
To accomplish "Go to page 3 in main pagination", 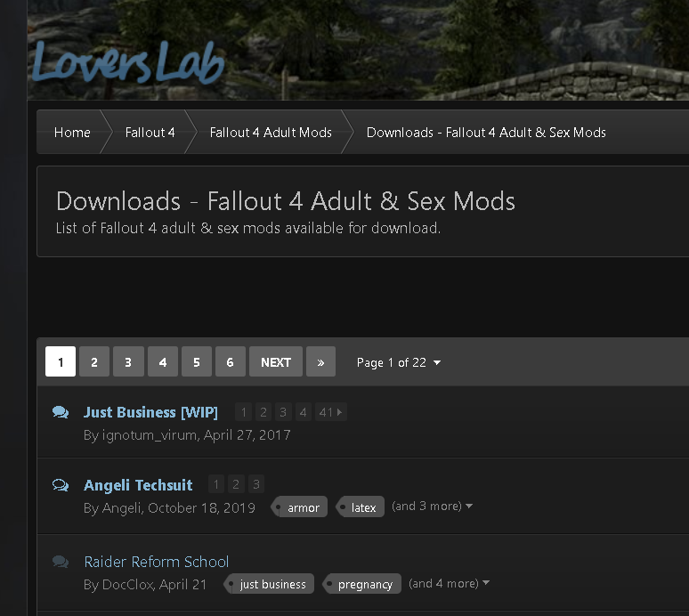I will click(128, 361).
